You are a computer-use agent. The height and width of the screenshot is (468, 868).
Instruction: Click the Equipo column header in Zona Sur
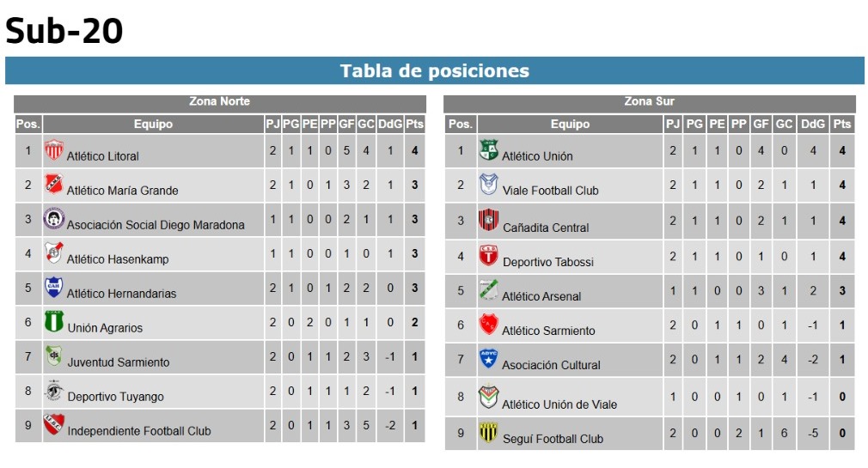pos(570,124)
